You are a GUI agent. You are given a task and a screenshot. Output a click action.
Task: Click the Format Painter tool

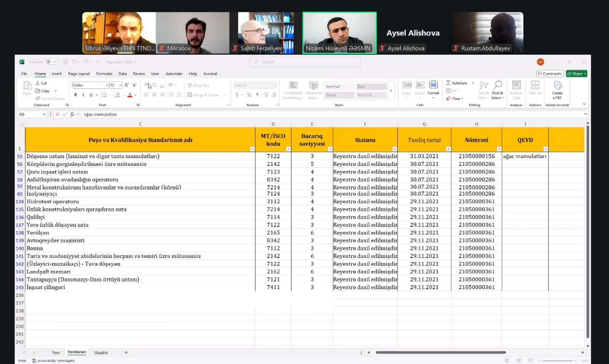[x=50, y=99]
